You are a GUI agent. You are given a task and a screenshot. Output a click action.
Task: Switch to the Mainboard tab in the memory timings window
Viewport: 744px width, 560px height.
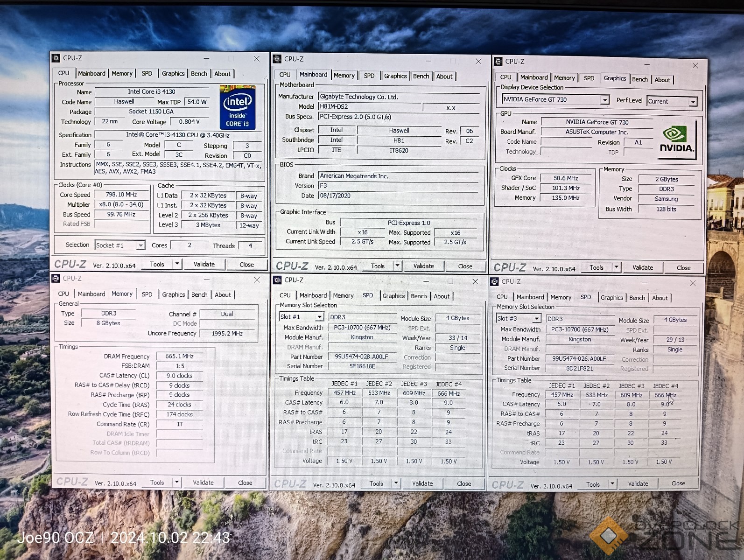click(x=91, y=294)
